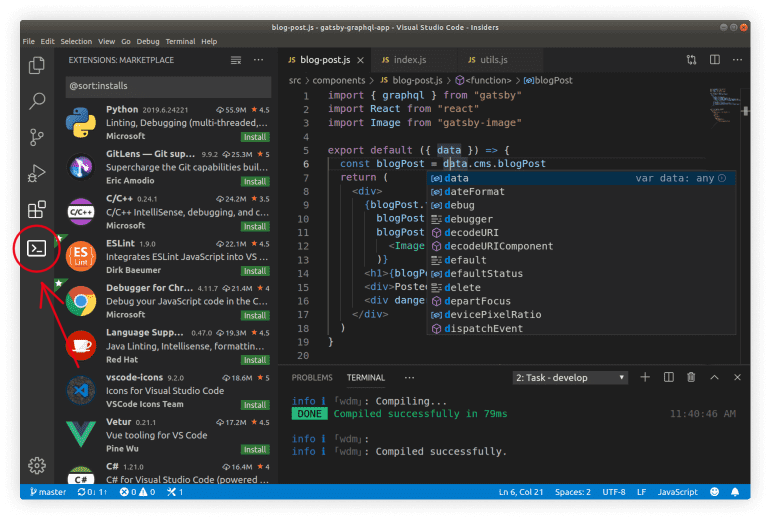Change indentation via Spaces: 2
772x521 pixels.
coord(573,492)
